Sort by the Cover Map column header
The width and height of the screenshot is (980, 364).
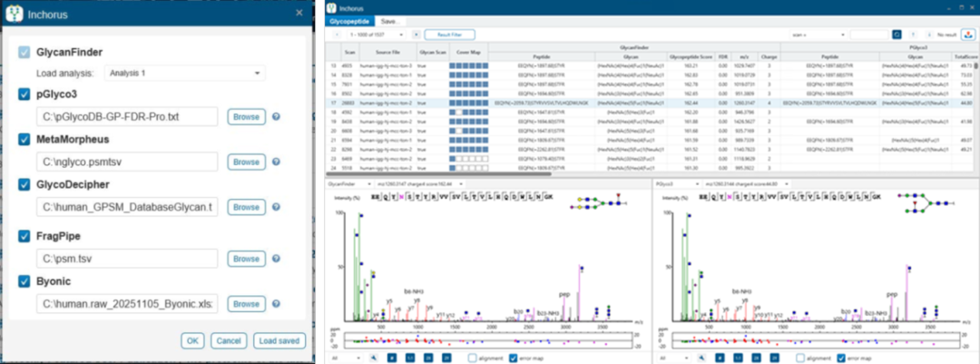click(x=467, y=52)
